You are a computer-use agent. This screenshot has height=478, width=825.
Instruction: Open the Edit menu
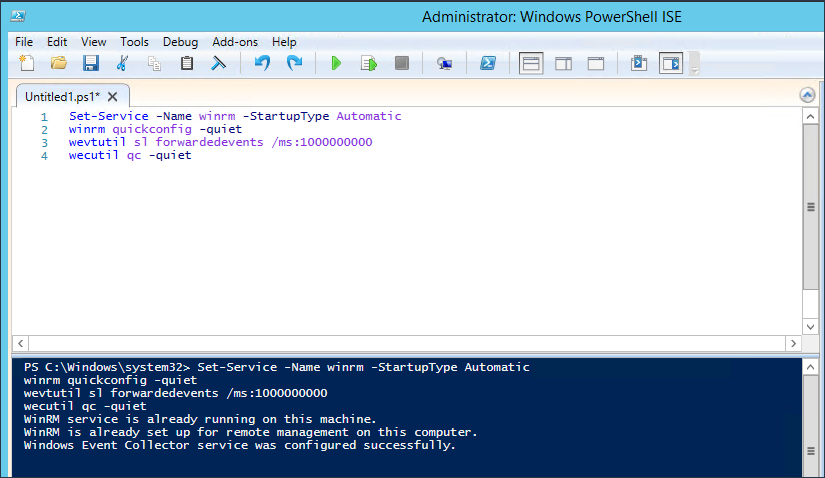coord(57,42)
